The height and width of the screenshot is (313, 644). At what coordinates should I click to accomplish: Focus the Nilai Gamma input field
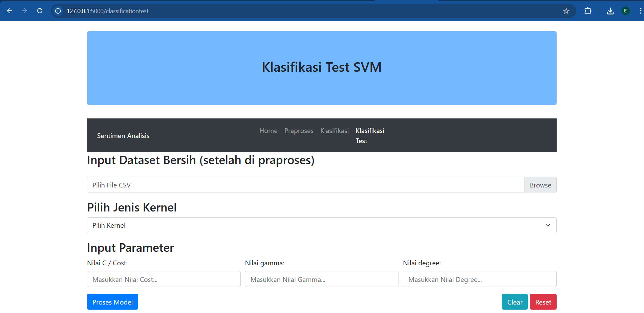coord(321,279)
